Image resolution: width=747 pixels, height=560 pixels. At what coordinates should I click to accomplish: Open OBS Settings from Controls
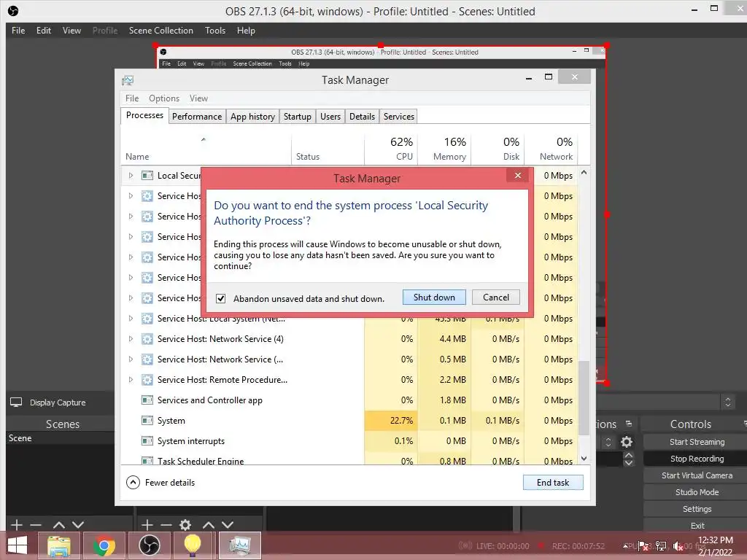[x=697, y=509]
